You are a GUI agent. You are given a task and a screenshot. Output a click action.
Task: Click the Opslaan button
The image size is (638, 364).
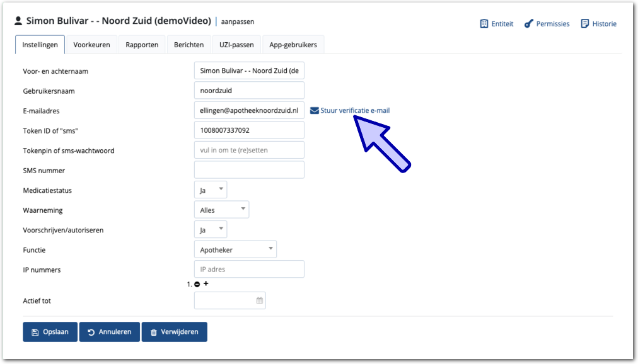(50, 332)
